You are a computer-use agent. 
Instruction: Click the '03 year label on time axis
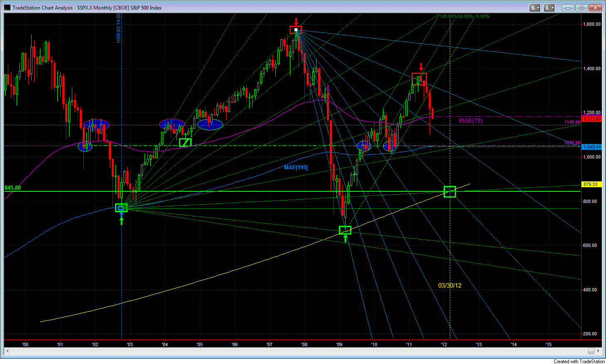tap(130, 344)
